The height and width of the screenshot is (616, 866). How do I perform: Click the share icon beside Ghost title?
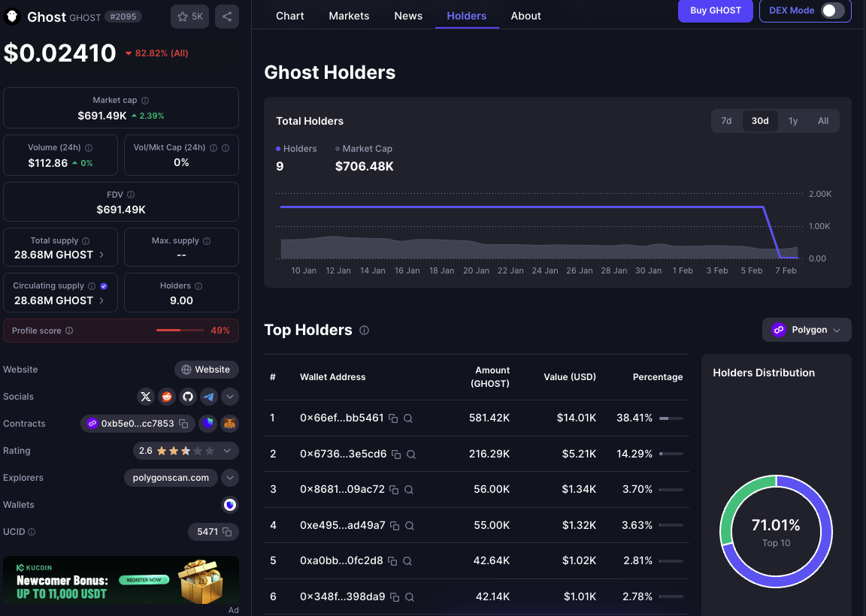(227, 17)
